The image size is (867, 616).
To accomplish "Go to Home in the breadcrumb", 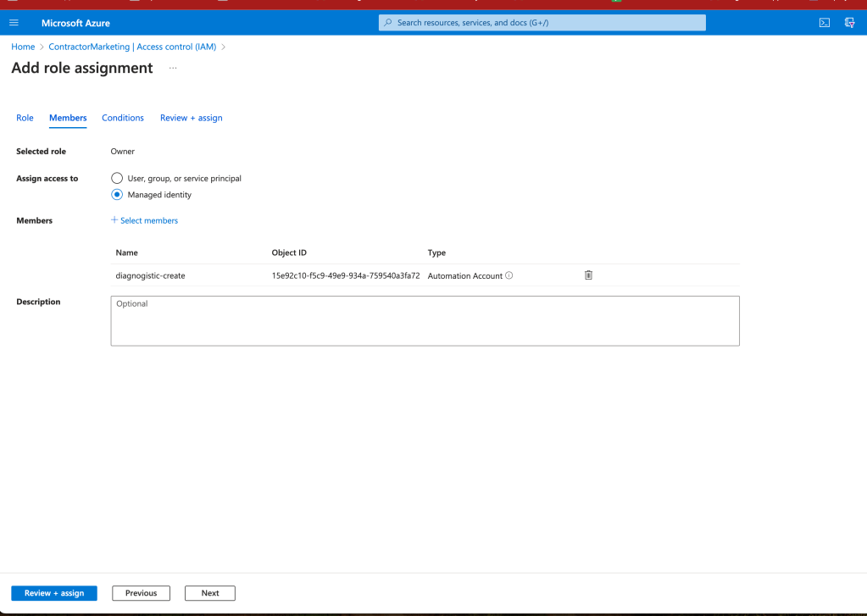I will pyautogui.click(x=23, y=47).
